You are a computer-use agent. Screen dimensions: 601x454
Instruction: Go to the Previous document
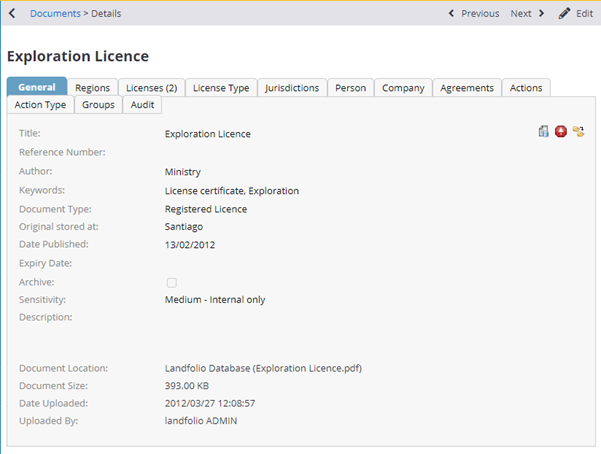pyautogui.click(x=480, y=13)
